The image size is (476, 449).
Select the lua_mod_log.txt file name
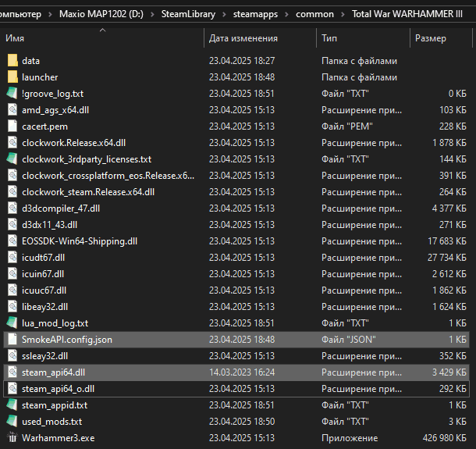[x=55, y=323]
